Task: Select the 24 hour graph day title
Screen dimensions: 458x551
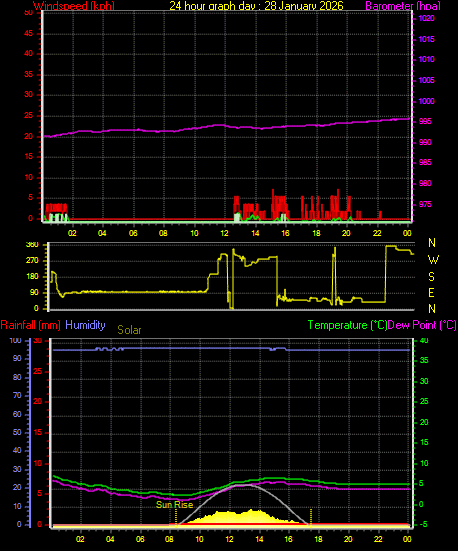Action: 256,6
